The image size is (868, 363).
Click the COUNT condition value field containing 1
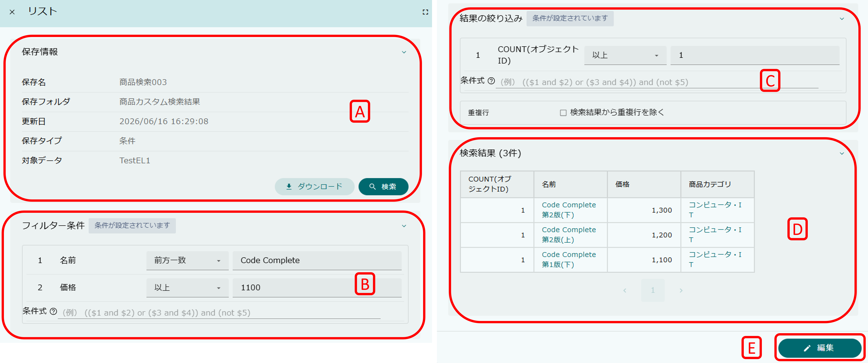(755, 55)
